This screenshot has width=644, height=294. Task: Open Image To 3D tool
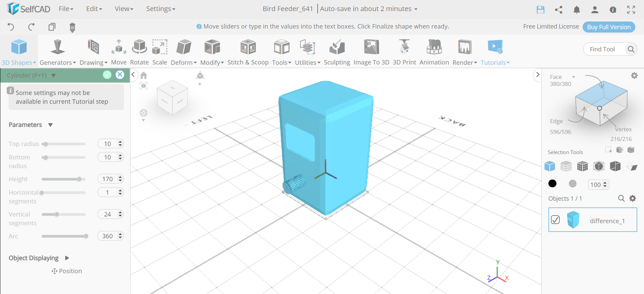pos(371,52)
